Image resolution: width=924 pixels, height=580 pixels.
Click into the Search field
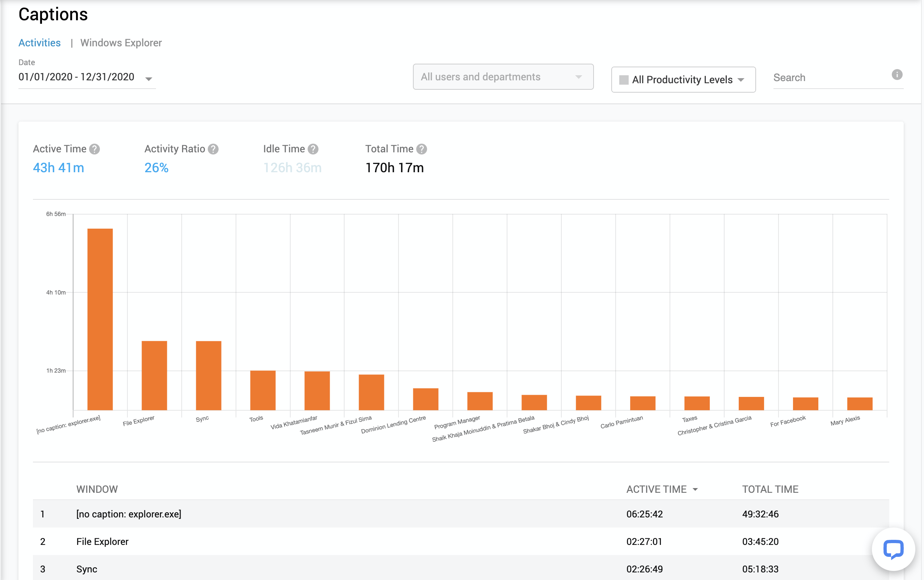point(829,78)
